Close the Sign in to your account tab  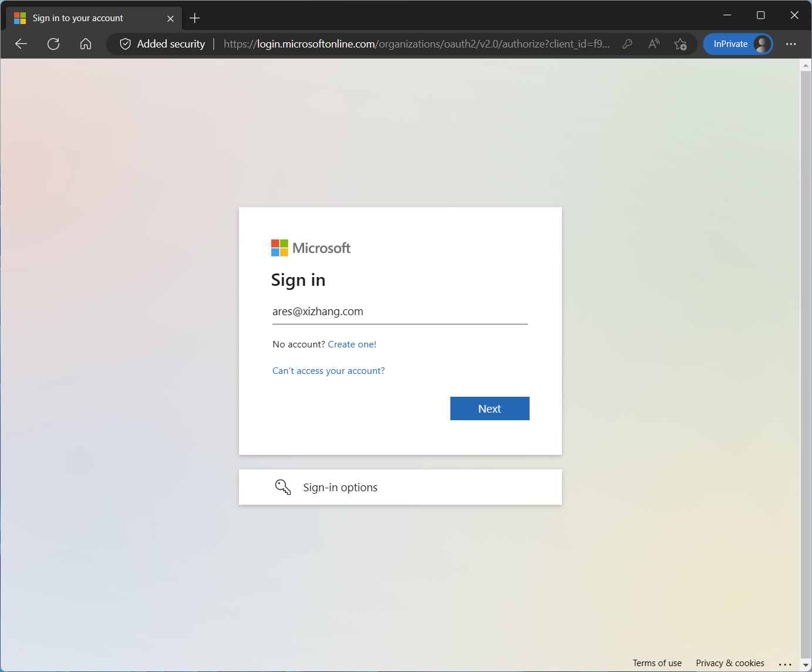click(x=170, y=18)
